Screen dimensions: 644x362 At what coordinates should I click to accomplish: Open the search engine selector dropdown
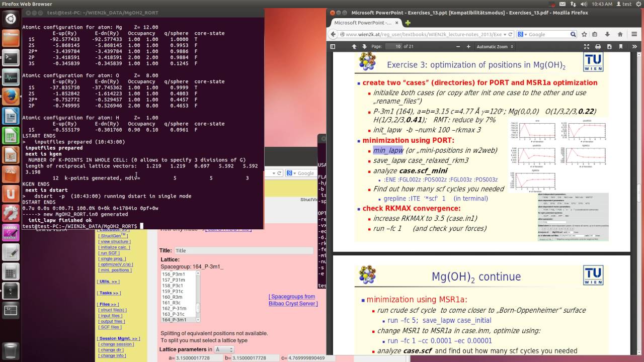click(x=523, y=34)
